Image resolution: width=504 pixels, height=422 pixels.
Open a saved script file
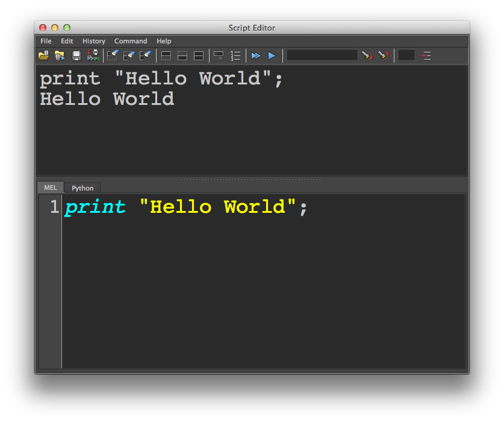(x=43, y=55)
